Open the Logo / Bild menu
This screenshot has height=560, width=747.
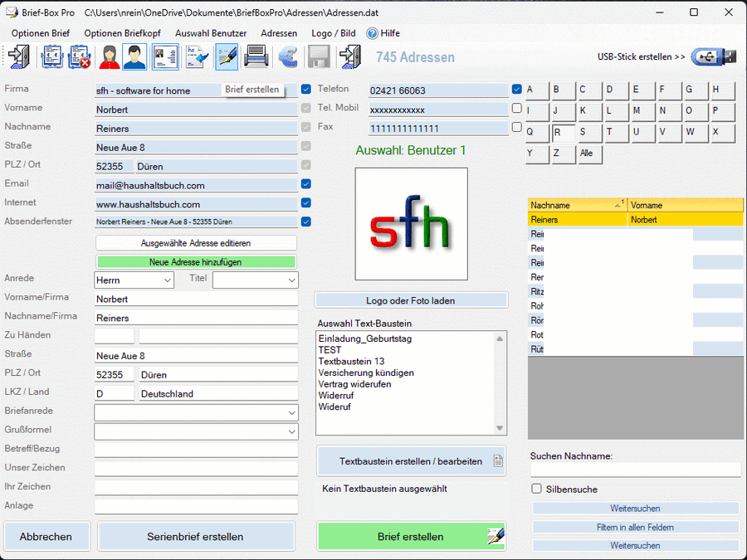click(x=333, y=33)
